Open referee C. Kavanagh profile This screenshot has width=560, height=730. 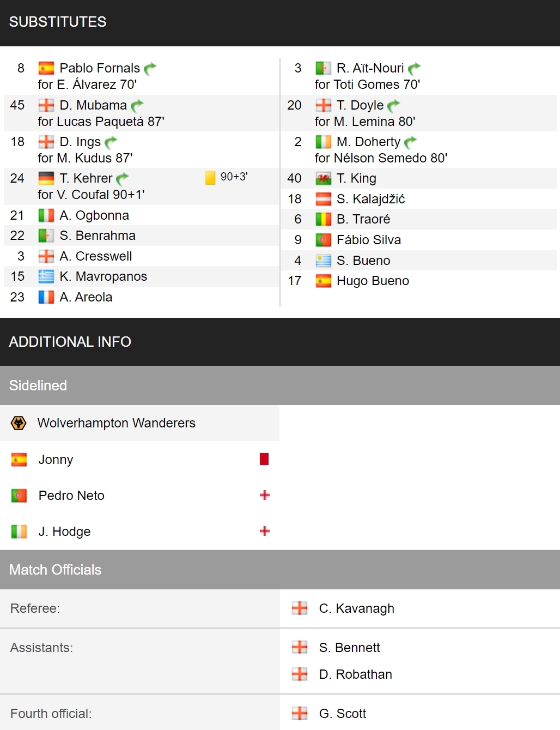tap(357, 608)
